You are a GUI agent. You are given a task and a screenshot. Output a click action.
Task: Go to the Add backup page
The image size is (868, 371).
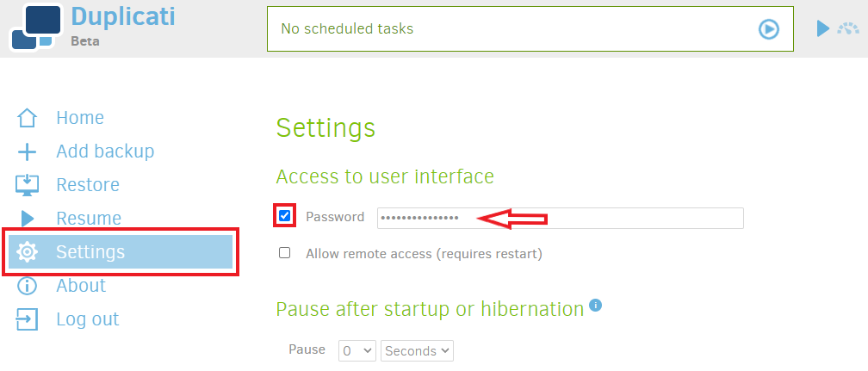tap(105, 151)
